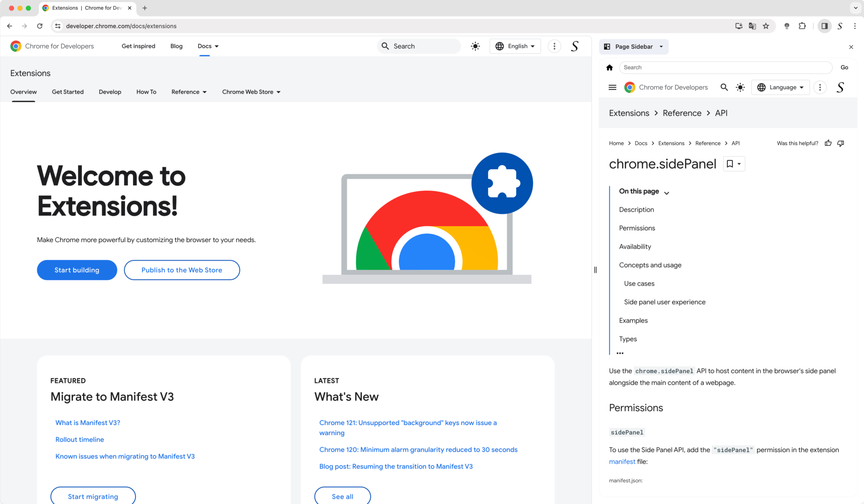864x504 pixels.
Task: Open the English language dropdown
Action: click(515, 46)
